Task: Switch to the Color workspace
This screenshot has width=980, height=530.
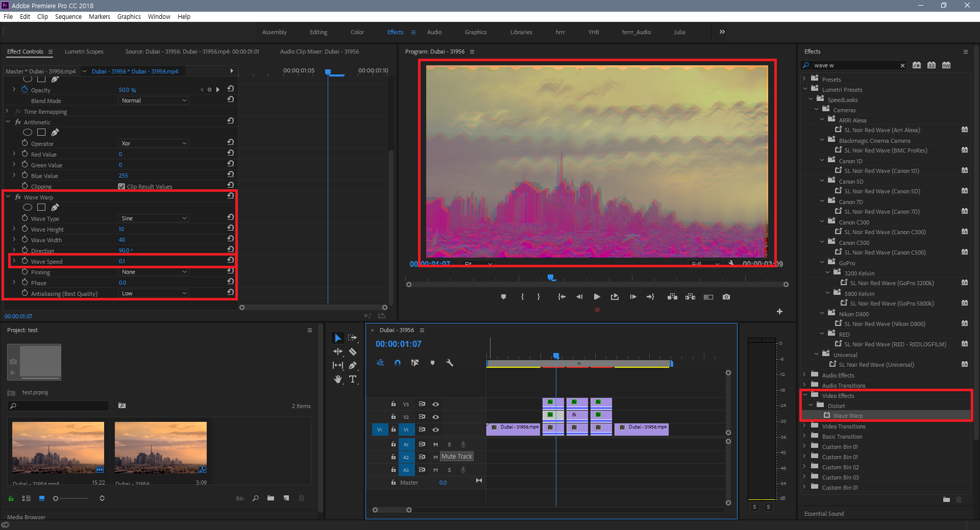Action: (357, 32)
